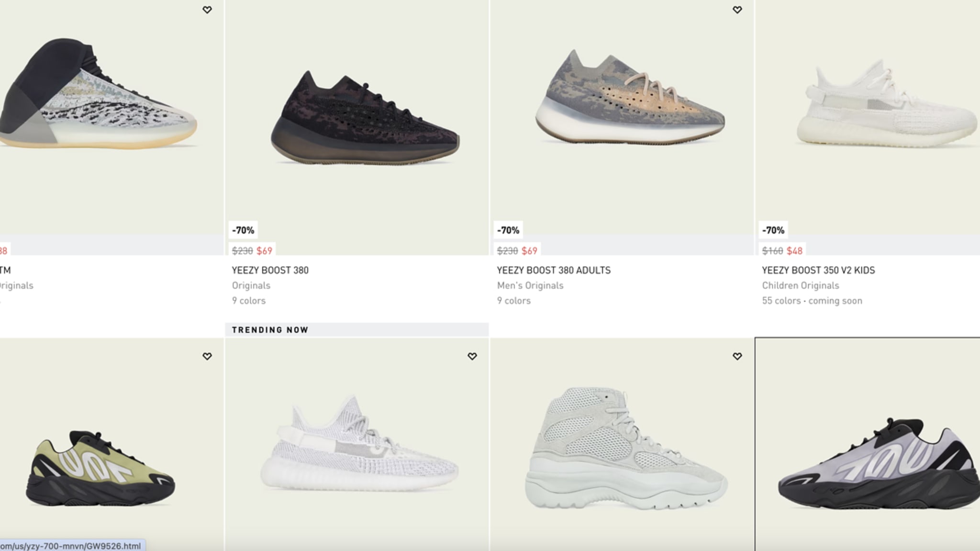
Task: Click the -70% badge on Yeezy Boost 380
Action: click(x=243, y=230)
